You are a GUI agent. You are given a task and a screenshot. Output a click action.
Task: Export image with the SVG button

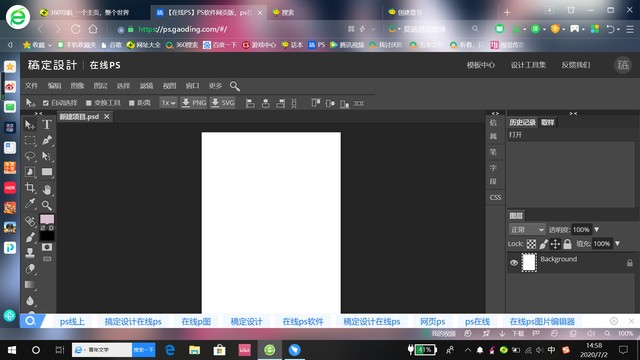[223, 103]
